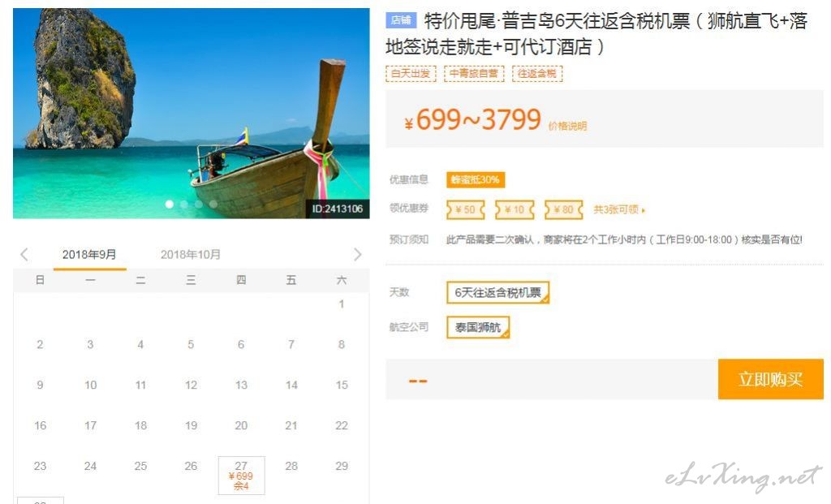Click the 领优惠券 label

[409, 208]
